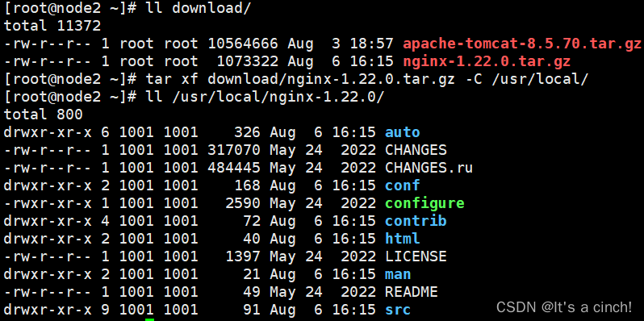Image resolution: width=644 pixels, height=321 pixels.
Task: Click the file size 2590
Action: 243,203
